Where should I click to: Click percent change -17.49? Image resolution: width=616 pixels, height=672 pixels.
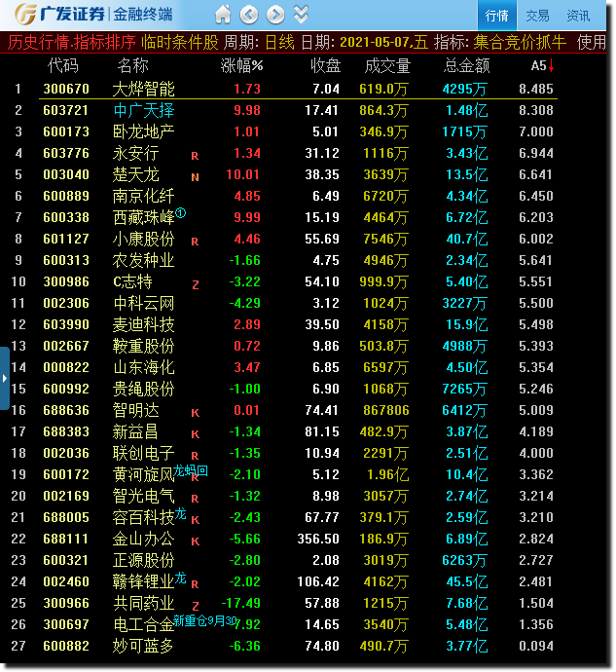click(x=240, y=603)
